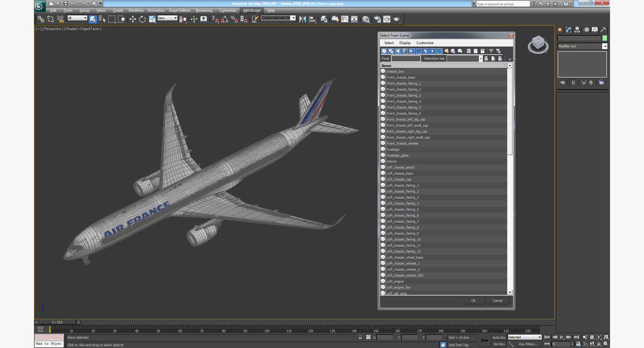Toggle Display Shapes filter in Select From Scene
Screen dimensions: 644x348
click(x=391, y=51)
